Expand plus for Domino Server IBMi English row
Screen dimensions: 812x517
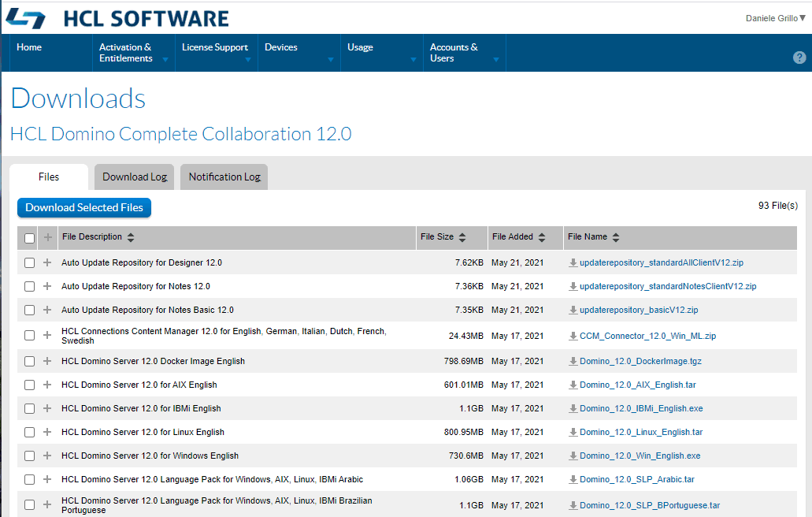click(x=47, y=408)
